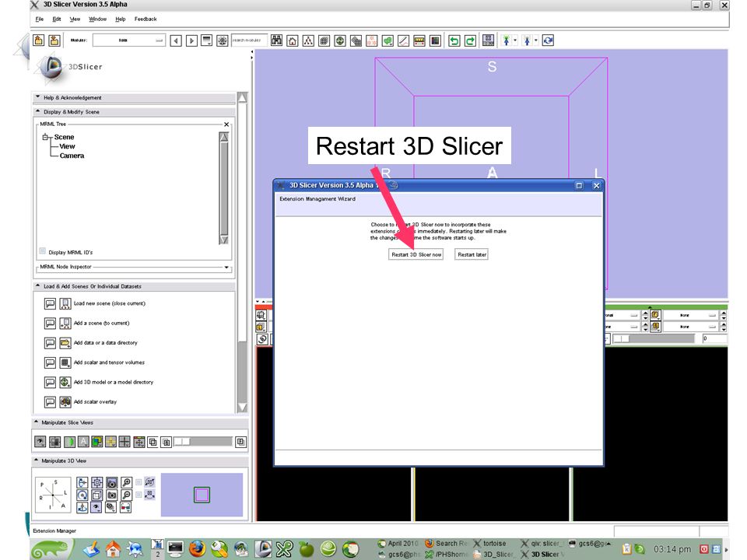The width and height of the screenshot is (747, 560).
Task: Click the save scene toolbar icon
Action: click(54, 40)
